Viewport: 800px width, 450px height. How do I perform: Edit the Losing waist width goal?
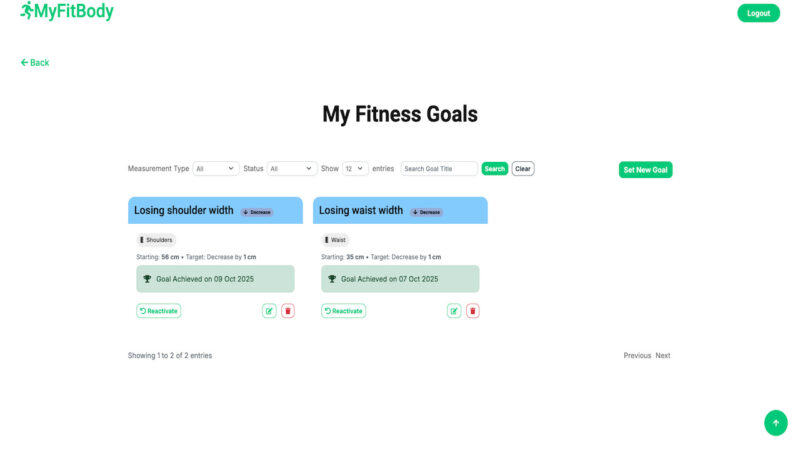[454, 311]
